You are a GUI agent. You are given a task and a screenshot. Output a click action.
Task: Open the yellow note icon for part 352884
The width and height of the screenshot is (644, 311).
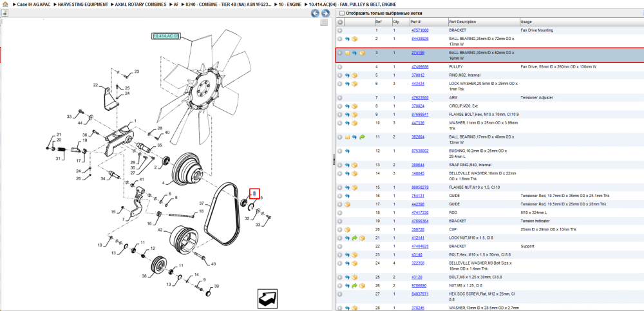tap(347, 137)
